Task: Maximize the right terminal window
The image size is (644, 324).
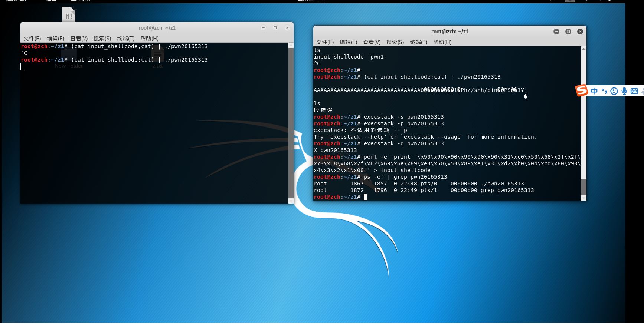Action: click(x=568, y=32)
